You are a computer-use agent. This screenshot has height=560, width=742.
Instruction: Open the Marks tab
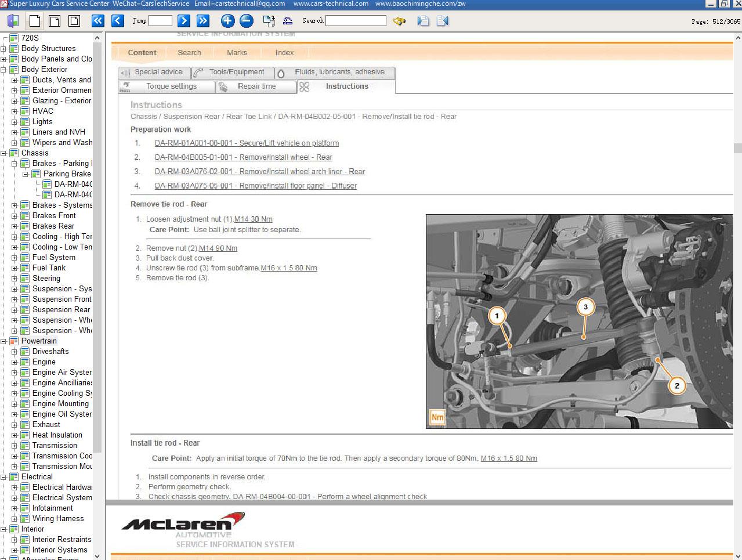237,52
